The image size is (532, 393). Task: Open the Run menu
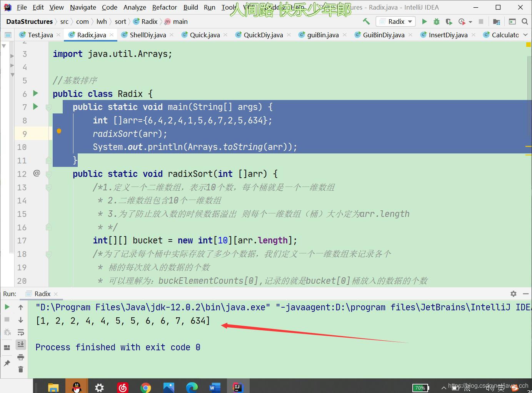pyautogui.click(x=210, y=7)
